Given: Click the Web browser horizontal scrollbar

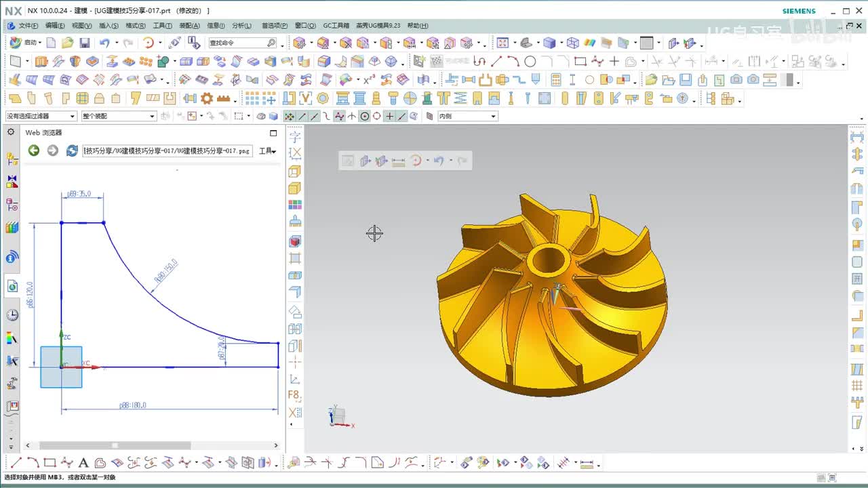Looking at the screenshot, I should [115, 445].
